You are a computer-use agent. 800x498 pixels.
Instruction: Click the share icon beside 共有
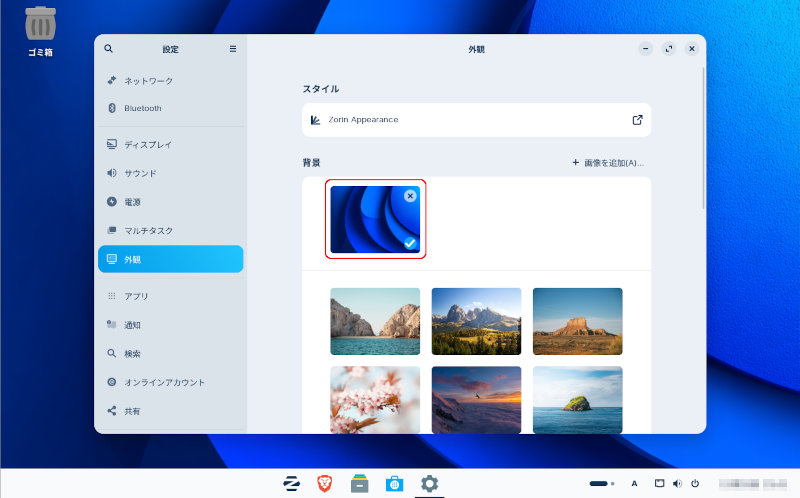[x=112, y=410]
